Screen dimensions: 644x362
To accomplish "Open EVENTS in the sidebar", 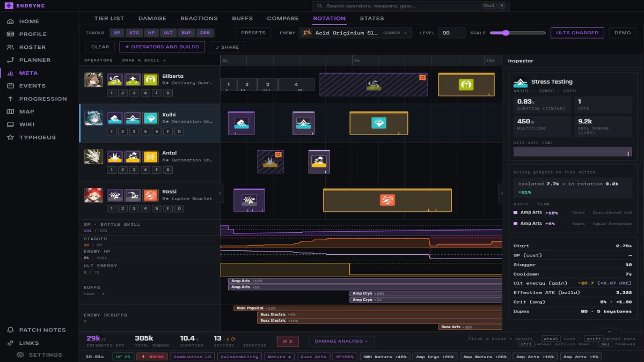I will 32,86.
